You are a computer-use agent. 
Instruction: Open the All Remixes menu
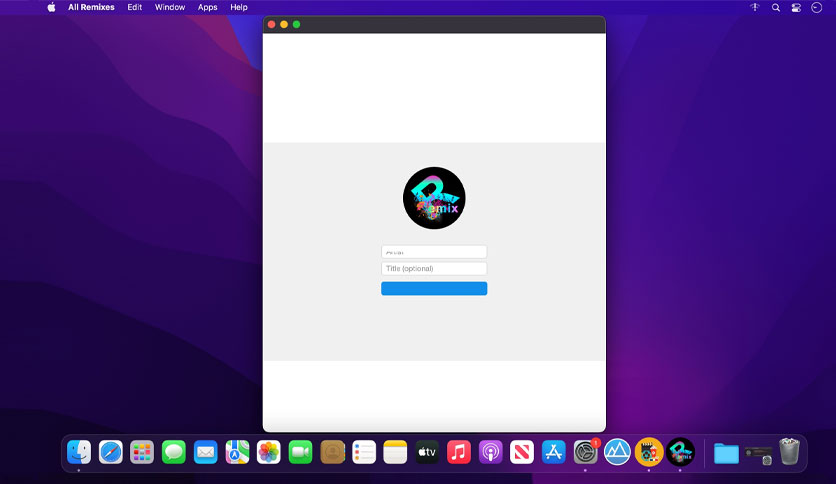coord(91,7)
